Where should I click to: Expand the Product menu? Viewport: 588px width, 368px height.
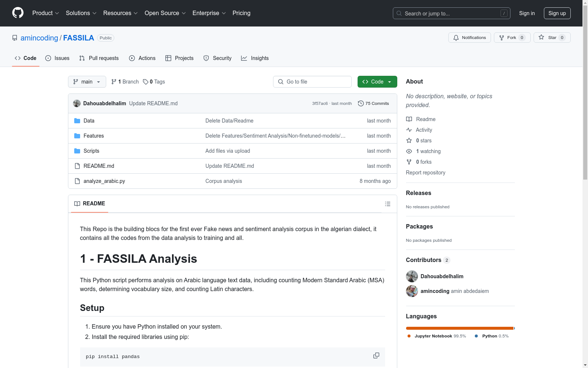(46, 13)
